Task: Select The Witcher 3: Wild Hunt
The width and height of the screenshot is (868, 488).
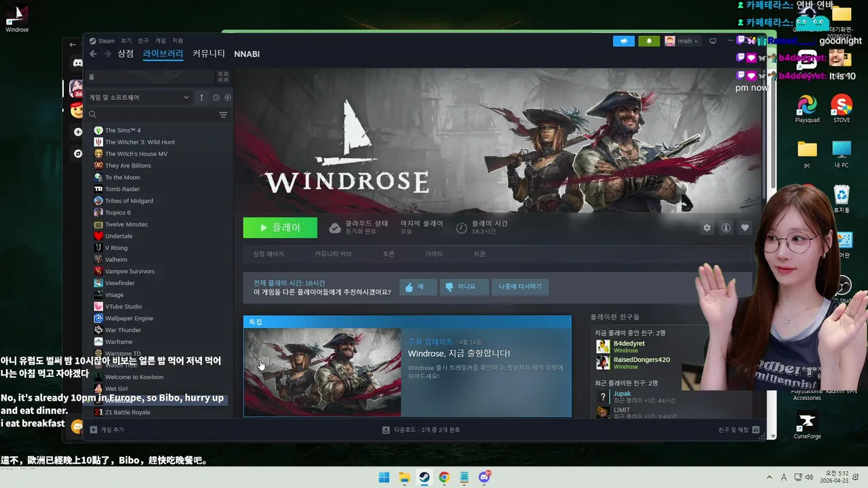Action: click(140, 142)
